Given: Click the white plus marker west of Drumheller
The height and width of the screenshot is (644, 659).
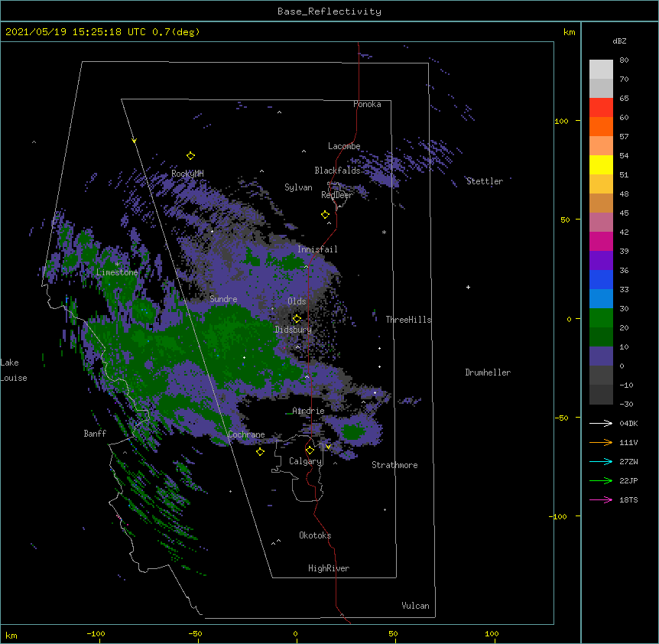Looking at the screenshot, I should click(468, 287).
